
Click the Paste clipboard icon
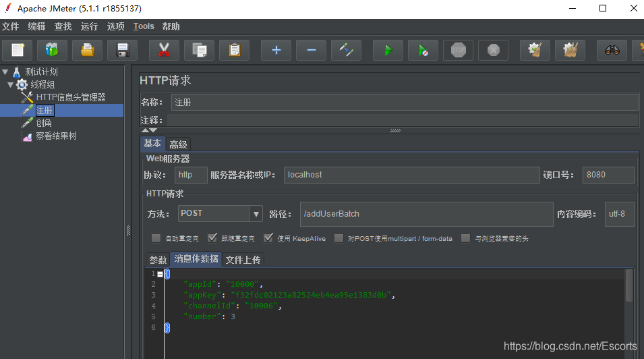[234, 50]
